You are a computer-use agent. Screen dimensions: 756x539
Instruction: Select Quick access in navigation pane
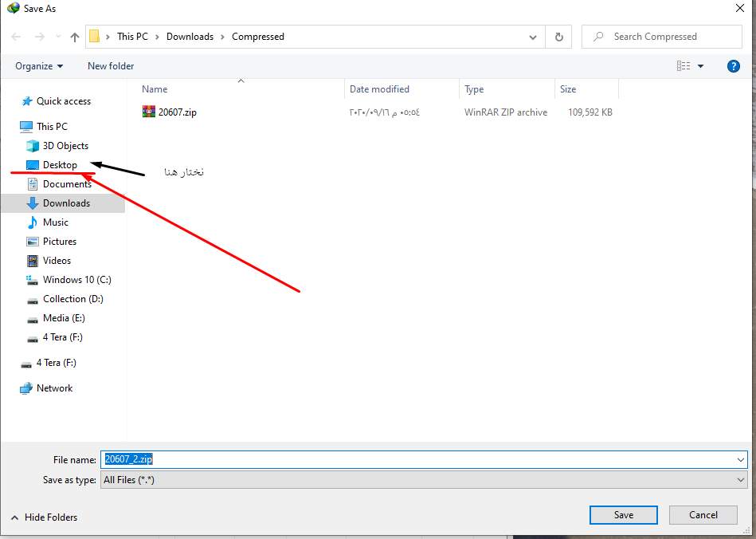[x=64, y=101]
